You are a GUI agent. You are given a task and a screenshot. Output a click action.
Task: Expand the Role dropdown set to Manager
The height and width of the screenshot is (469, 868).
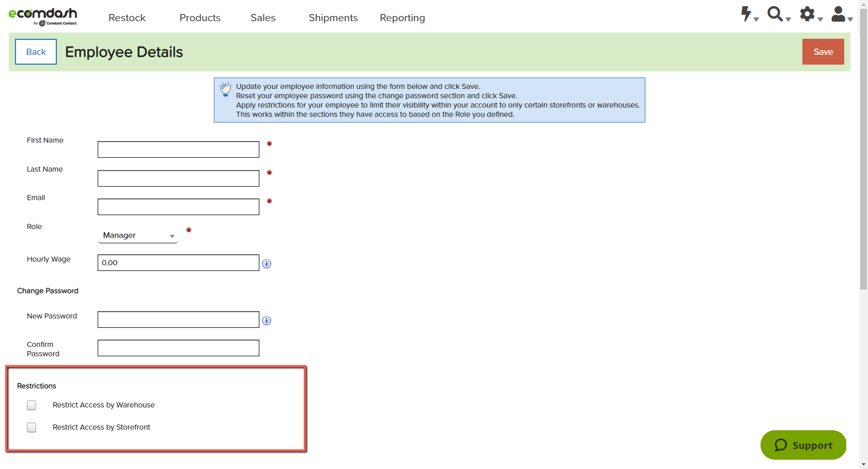(138, 235)
